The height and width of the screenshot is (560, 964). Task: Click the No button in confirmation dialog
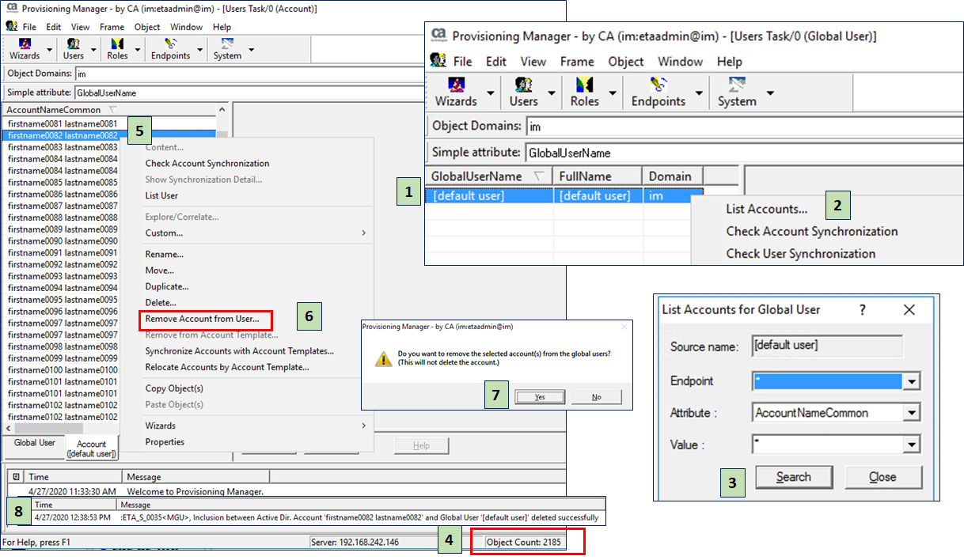596,397
